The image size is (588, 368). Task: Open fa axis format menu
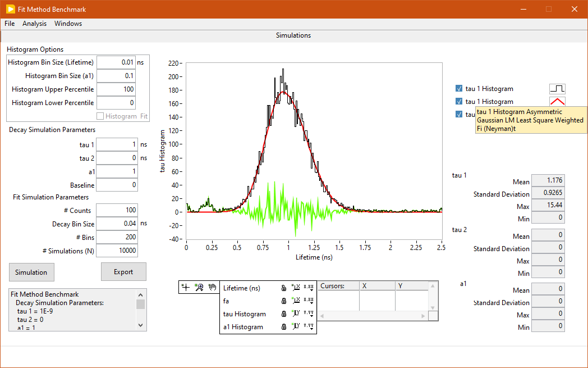click(309, 301)
